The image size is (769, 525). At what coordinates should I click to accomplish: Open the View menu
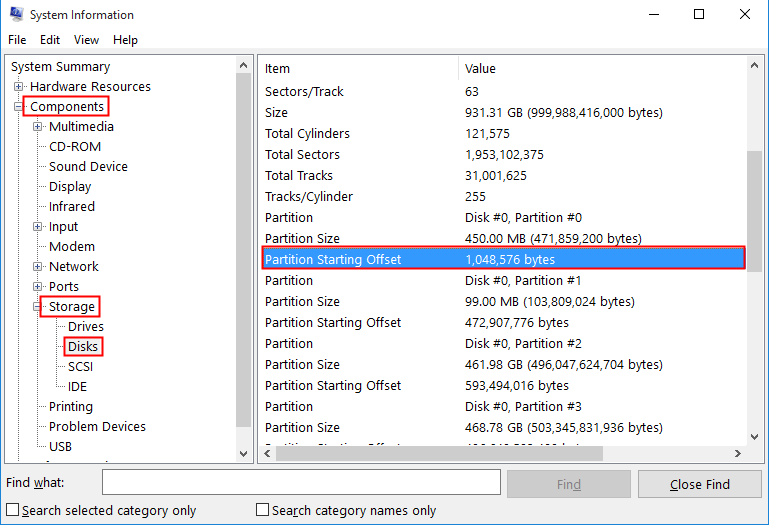coord(86,40)
